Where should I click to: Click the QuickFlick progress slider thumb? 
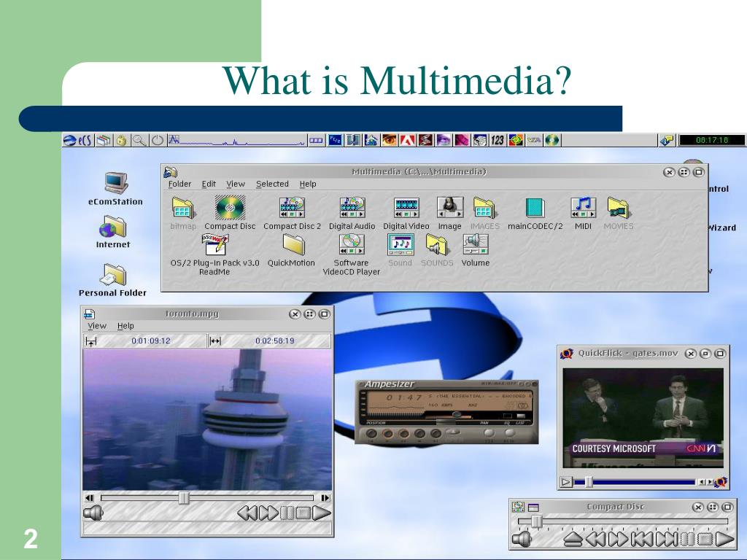pos(589,482)
